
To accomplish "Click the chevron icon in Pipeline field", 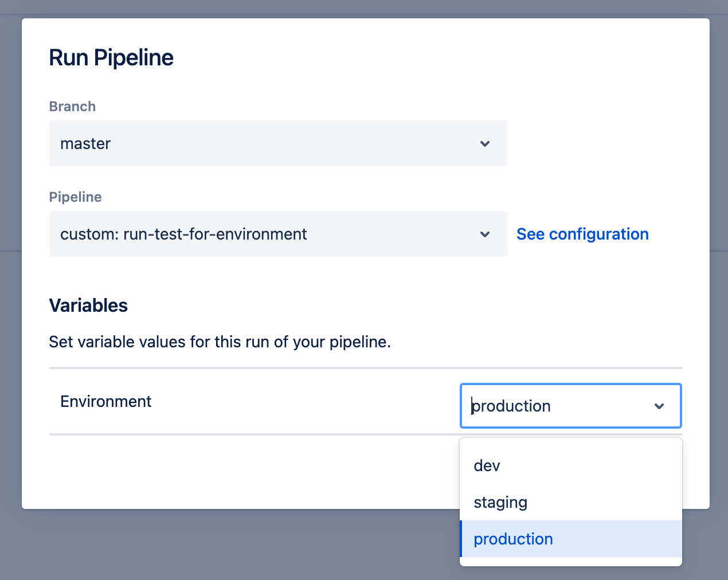I will 485,234.
